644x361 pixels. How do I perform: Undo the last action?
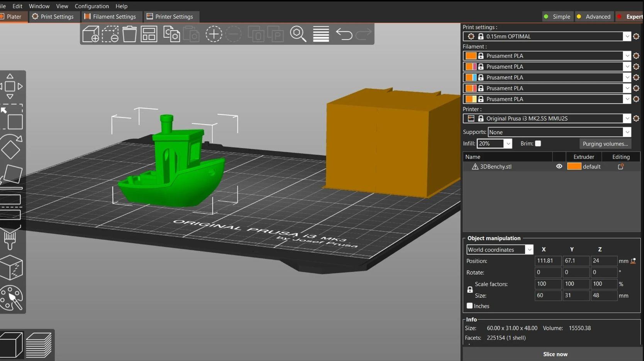point(344,34)
